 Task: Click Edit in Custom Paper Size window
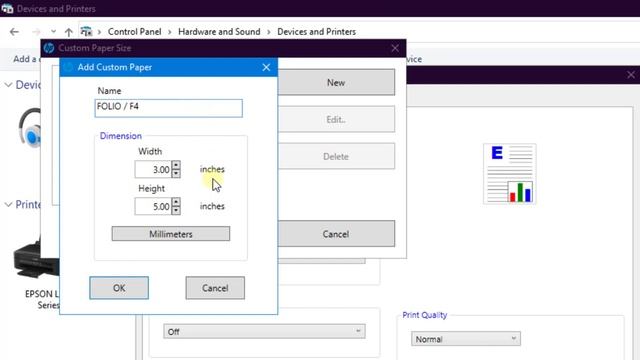pos(336,119)
